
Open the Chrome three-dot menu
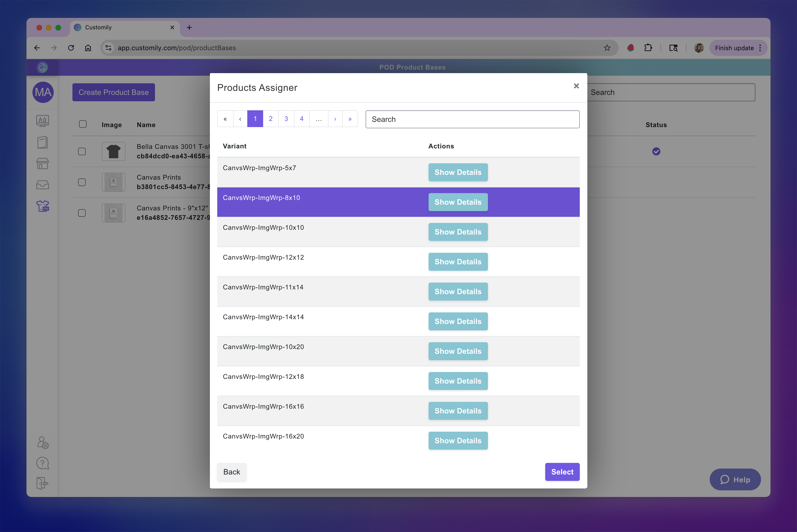click(x=760, y=48)
